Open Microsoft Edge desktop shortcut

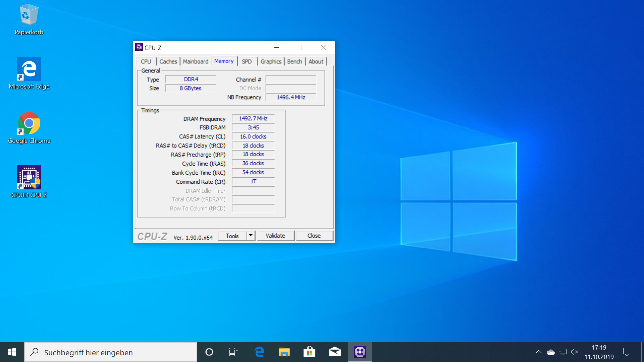(29, 69)
